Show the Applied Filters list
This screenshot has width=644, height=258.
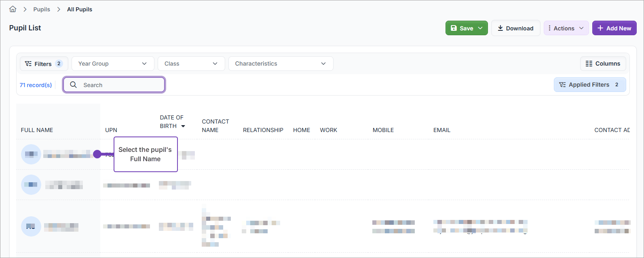point(590,85)
